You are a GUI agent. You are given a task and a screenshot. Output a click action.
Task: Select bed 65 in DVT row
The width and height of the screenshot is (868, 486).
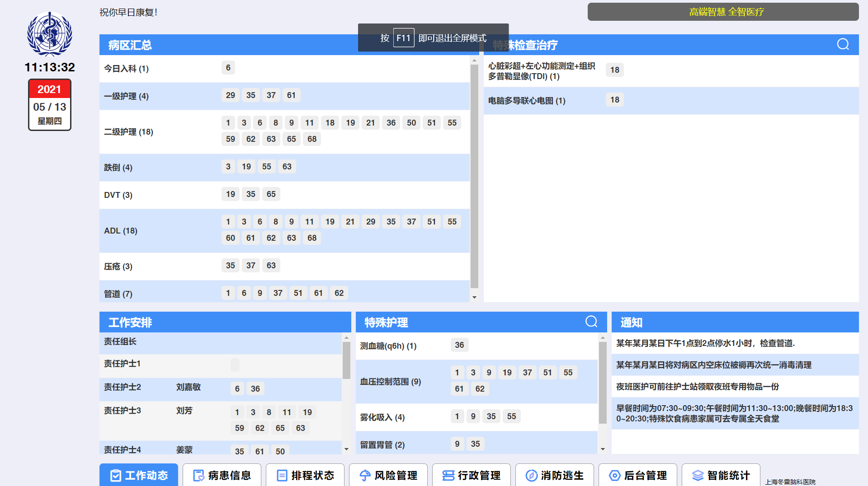271,194
